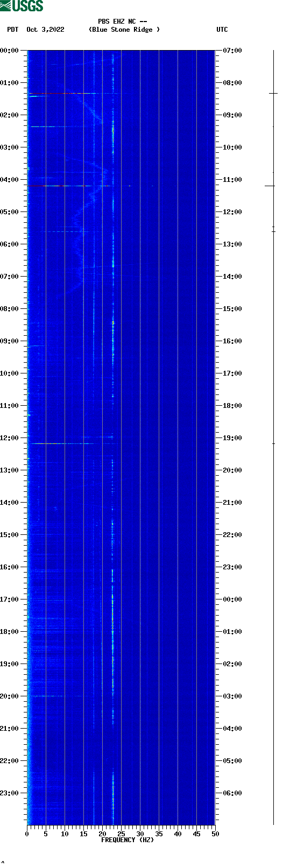This screenshot has height=868, width=297.
Task: Click the 'FREQUENCY (HZ)' axis title
Action: pos(128,840)
